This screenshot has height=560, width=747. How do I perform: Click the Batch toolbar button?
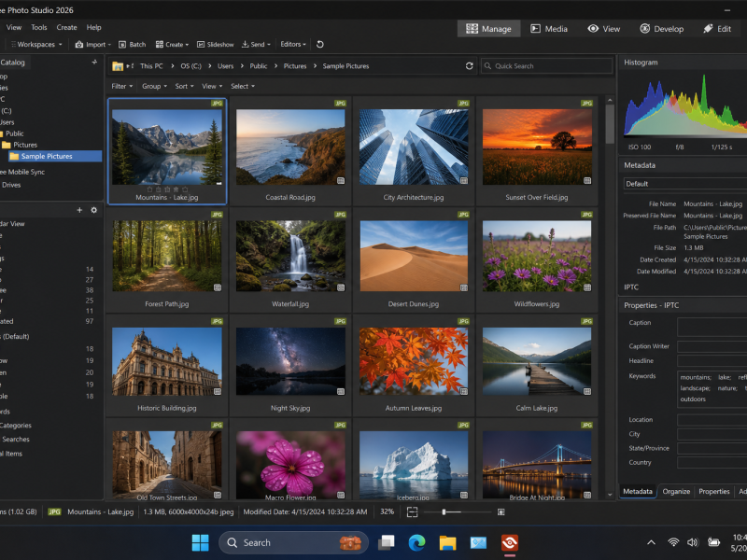pyautogui.click(x=132, y=44)
